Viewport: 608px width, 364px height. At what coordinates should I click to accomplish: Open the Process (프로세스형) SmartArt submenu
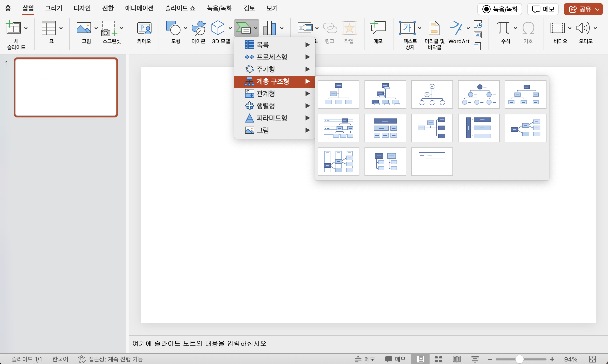[275, 57]
